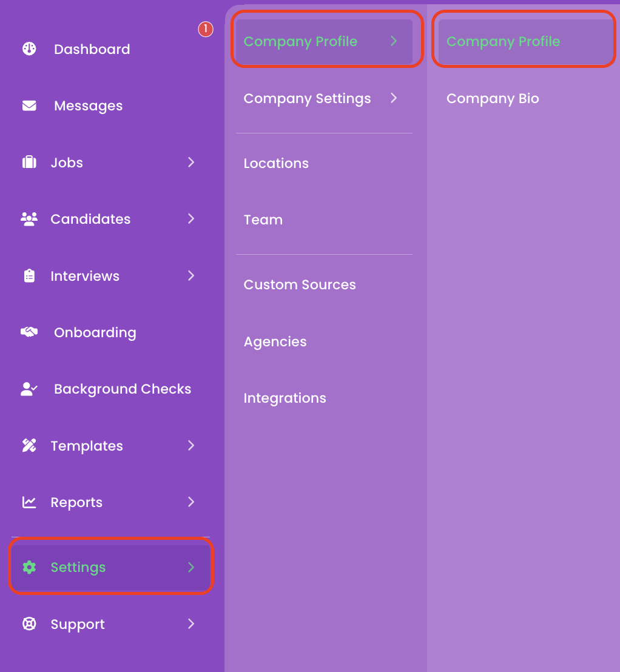Viewport: 620px width, 672px height.
Task: Expand the Templates chevron arrow
Action: point(191,446)
